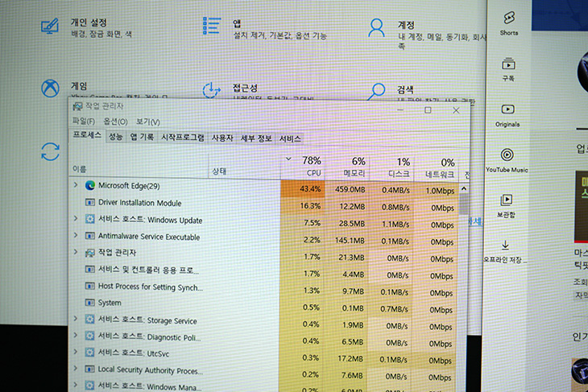Switch to the 앱 기록 tab
588x392 pixels.
pyautogui.click(x=142, y=137)
